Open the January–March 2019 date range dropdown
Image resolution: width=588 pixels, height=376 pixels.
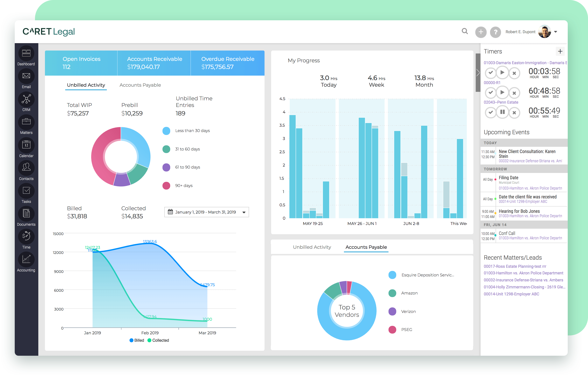pyautogui.click(x=206, y=212)
